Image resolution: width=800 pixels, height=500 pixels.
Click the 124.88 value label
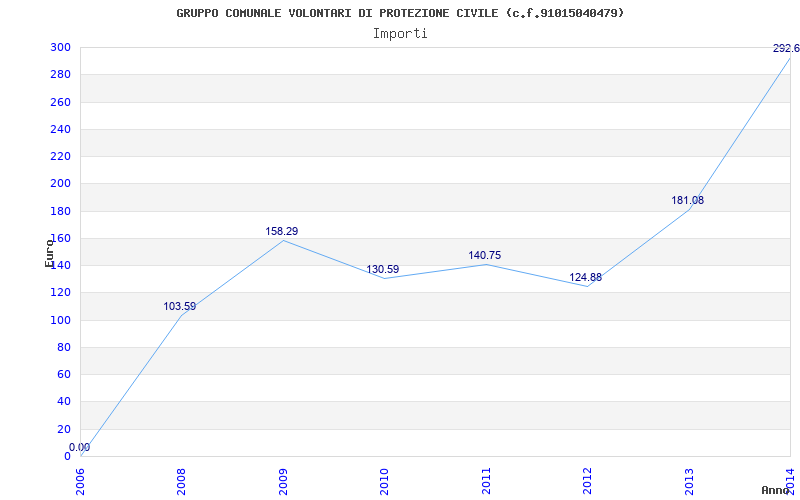pos(586,277)
